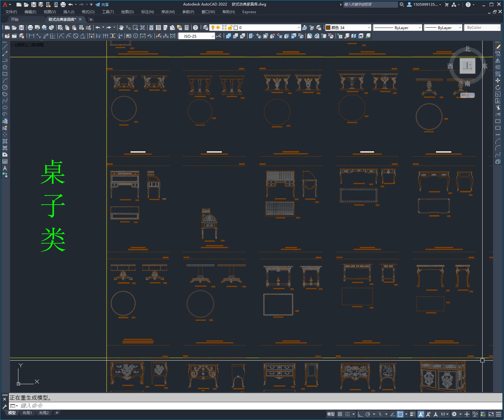Select the Linear dimension tool
Viewport: 504px width, 420px height.
point(32,36)
